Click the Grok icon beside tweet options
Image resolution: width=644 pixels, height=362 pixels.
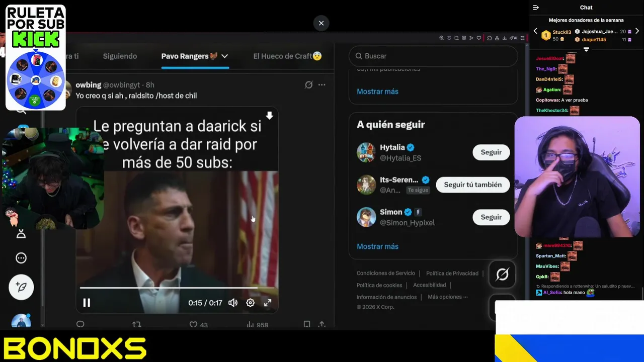[309, 85]
